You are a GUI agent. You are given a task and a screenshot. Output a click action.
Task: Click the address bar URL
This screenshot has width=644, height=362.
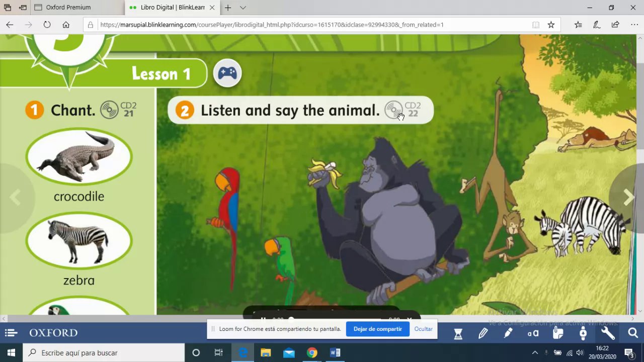coord(272,25)
